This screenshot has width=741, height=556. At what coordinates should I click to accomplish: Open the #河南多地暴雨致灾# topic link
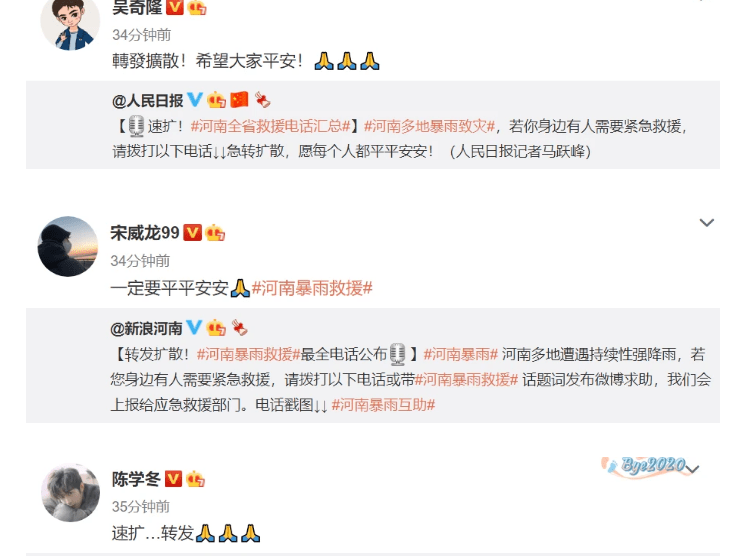pyautogui.click(x=429, y=126)
